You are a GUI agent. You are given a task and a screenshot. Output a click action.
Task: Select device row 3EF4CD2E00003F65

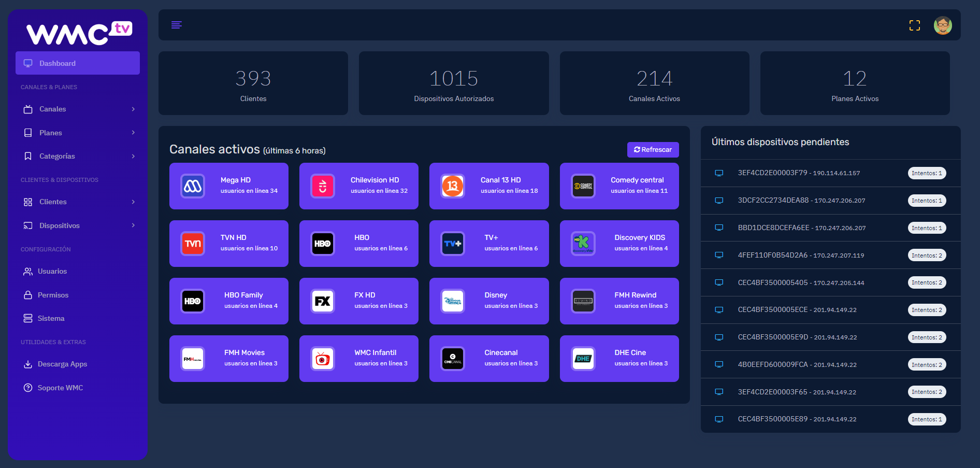830,392
